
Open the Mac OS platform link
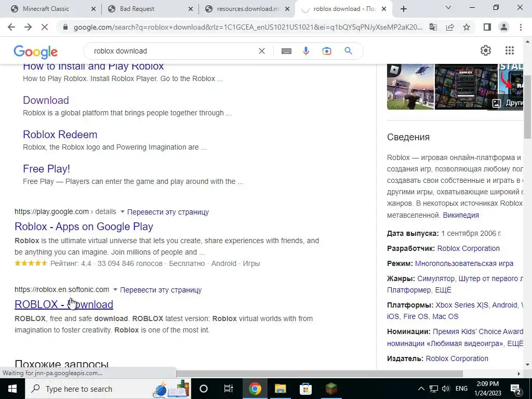click(x=445, y=316)
